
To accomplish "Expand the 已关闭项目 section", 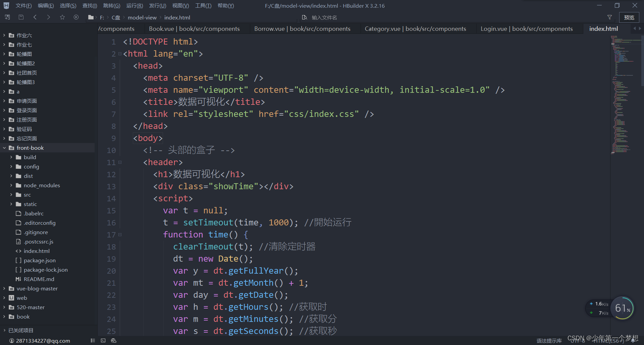I will click(x=4, y=330).
